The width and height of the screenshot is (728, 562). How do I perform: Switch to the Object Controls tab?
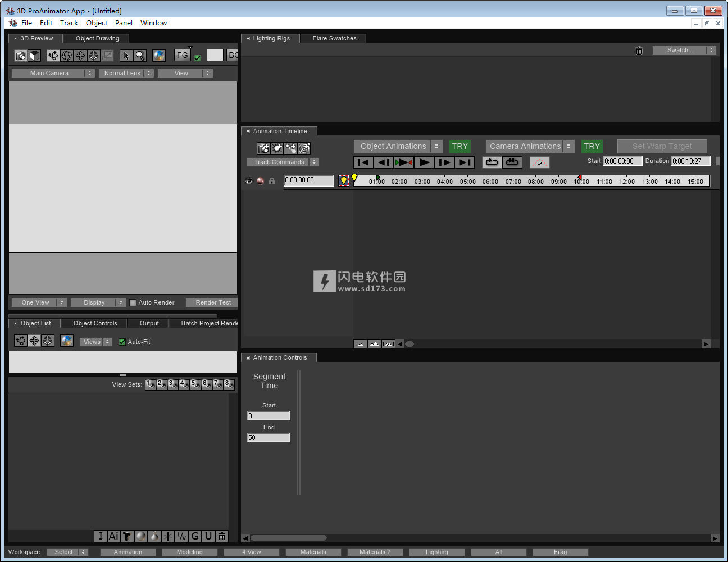[x=95, y=323]
